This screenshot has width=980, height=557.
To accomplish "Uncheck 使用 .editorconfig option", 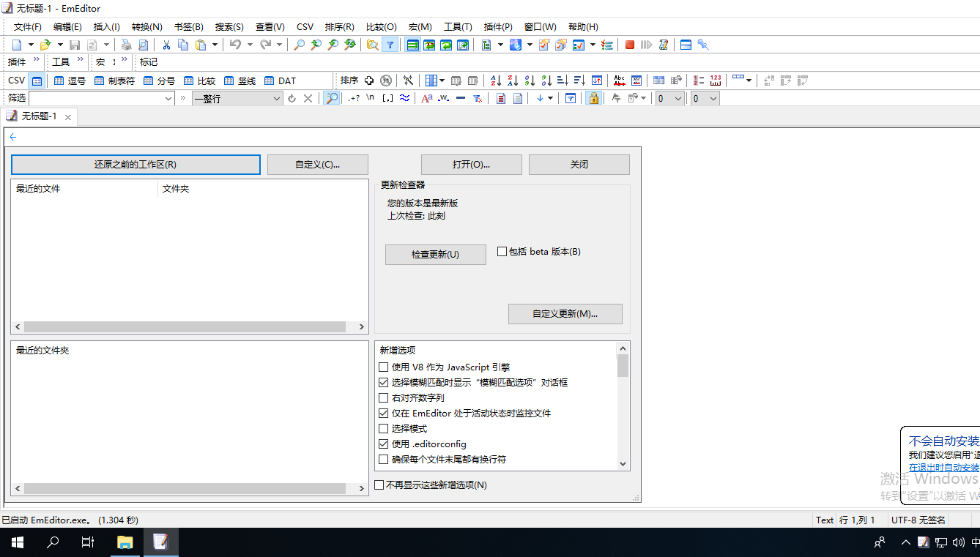I will 383,444.
